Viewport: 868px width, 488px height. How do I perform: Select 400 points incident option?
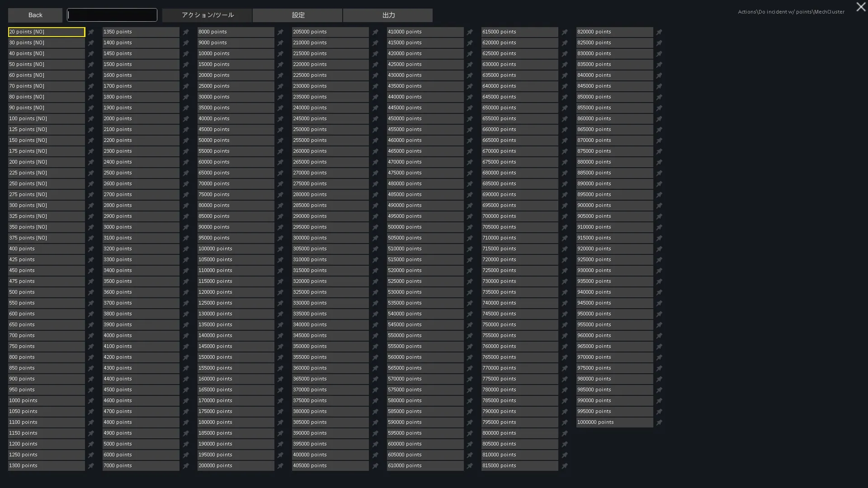pos(46,249)
